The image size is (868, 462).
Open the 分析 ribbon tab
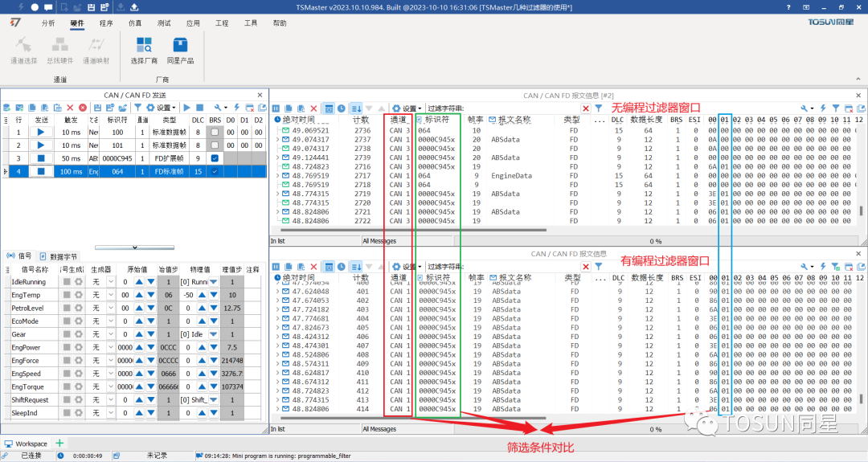[x=48, y=23]
